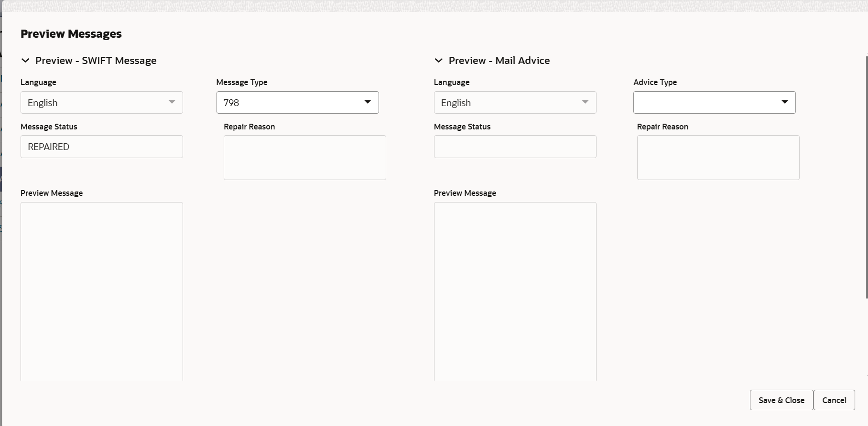Image resolution: width=868 pixels, height=426 pixels.
Task: Collapse the Preview - Mail Advice section
Action: pos(438,61)
